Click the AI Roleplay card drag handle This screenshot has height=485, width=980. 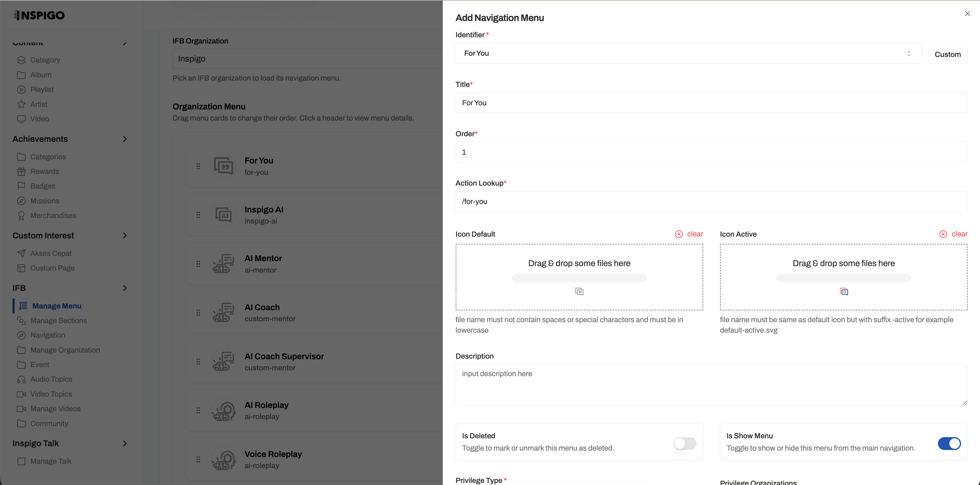(x=198, y=411)
